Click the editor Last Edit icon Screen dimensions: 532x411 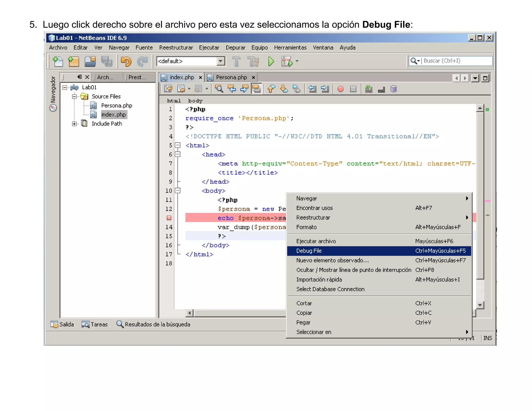coord(168,89)
